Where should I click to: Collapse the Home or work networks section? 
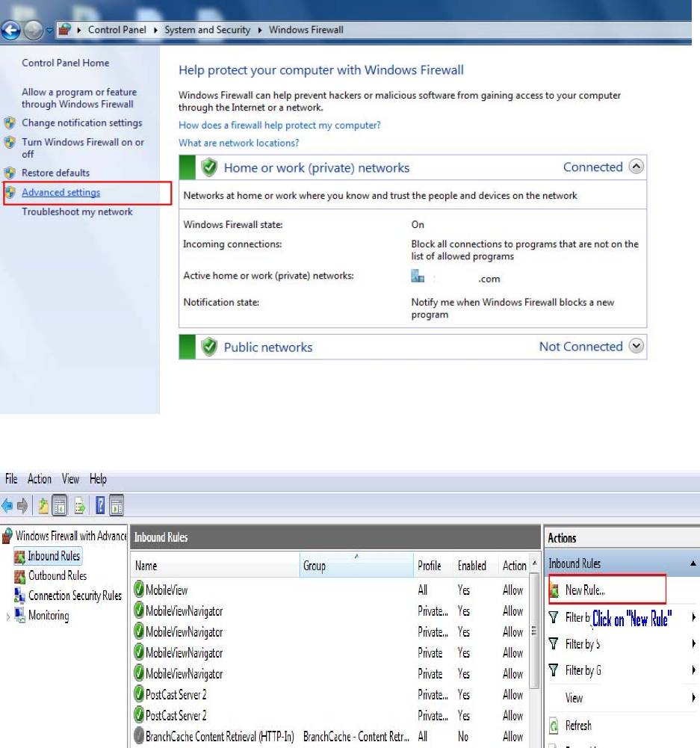(x=636, y=167)
